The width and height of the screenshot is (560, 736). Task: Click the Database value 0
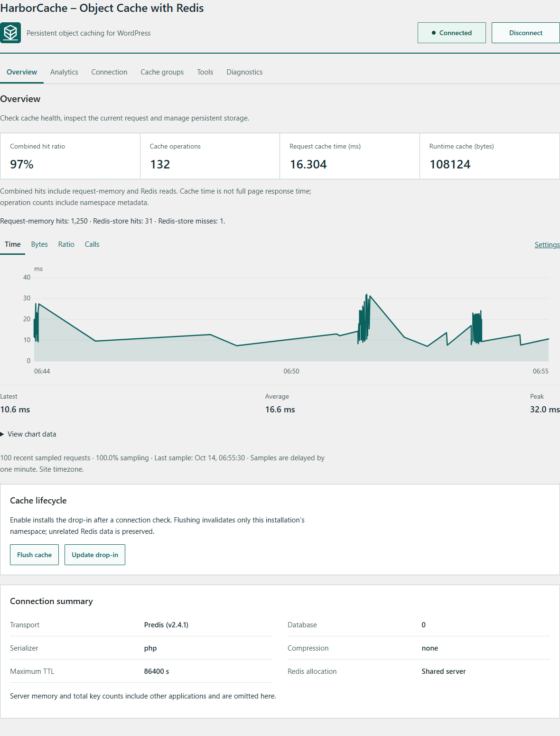tap(424, 625)
